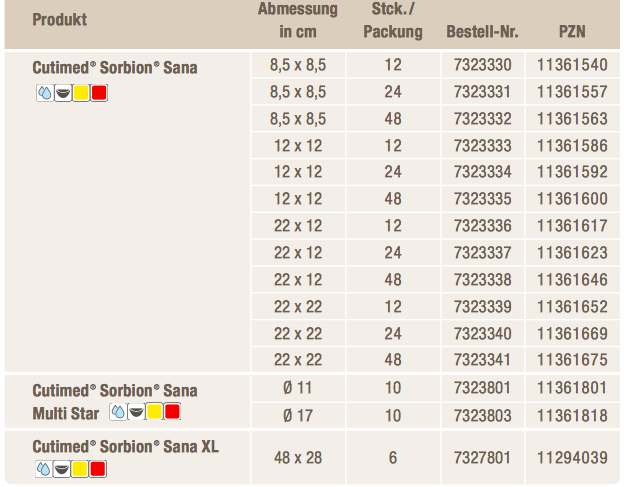Click the red square under Cutimed Sorbion Sana
624x487 pixels.
99,93
